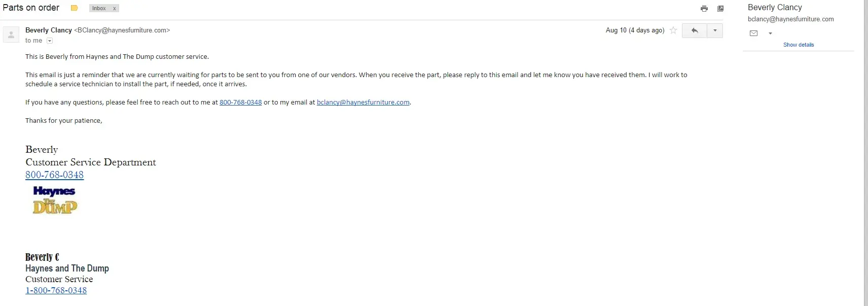The image size is (868, 306).
Task: Click the envelope icon under Beverly Clancy's contact
Action: [754, 33]
